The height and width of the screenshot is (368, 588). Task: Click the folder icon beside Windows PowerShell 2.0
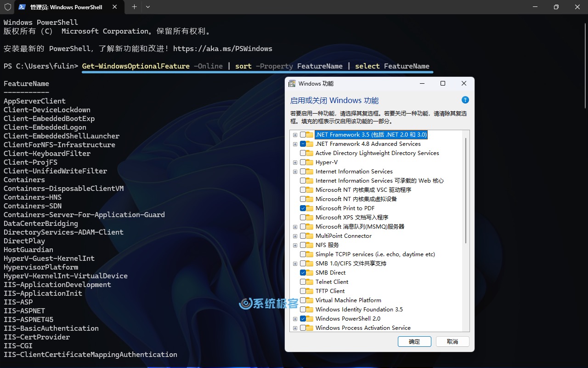(x=310, y=319)
